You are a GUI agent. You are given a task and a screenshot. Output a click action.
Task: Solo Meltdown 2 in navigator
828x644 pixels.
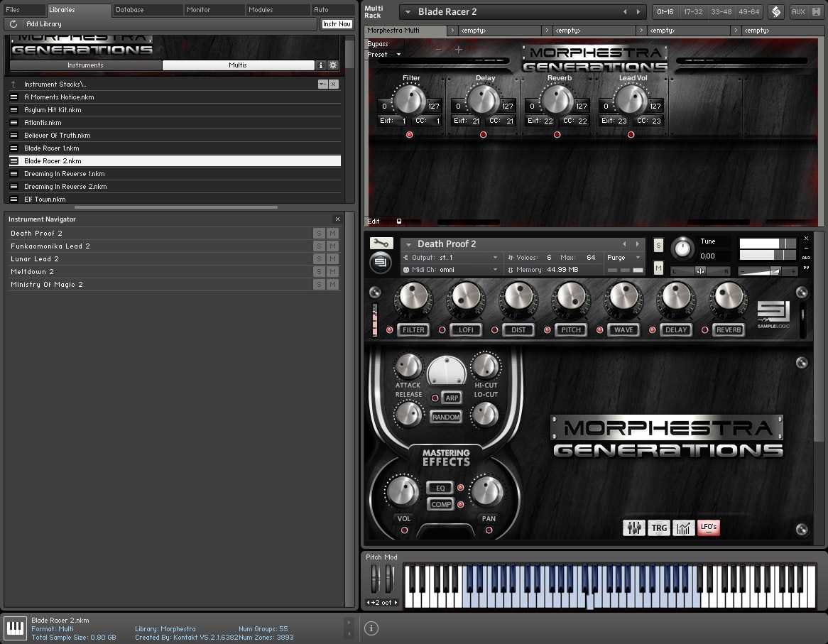pyautogui.click(x=319, y=271)
